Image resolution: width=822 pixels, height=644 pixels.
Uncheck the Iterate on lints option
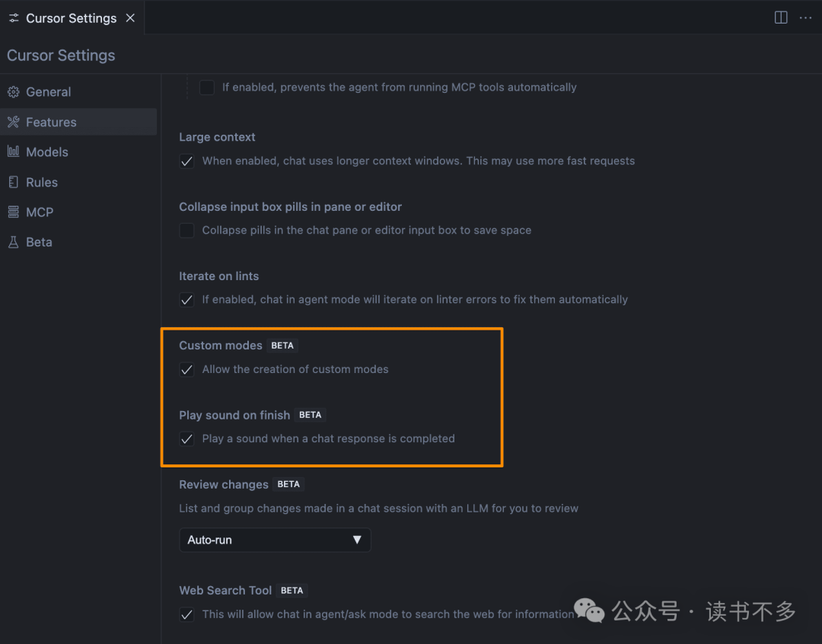pos(186,300)
